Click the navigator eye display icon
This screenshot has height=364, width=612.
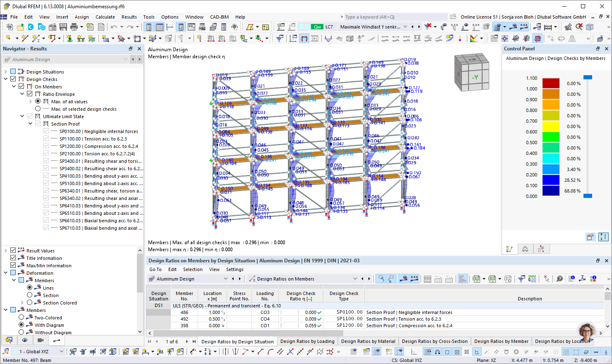click(x=25, y=340)
